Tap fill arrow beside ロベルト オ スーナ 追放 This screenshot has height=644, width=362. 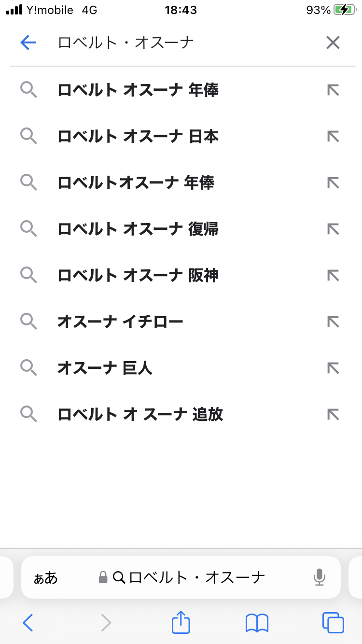pos(333,414)
